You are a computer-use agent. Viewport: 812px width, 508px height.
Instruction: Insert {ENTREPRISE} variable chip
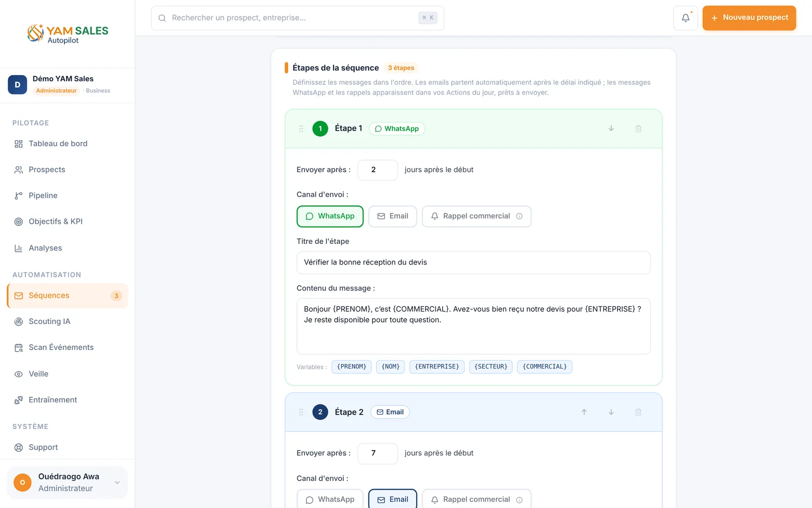click(437, 367)
